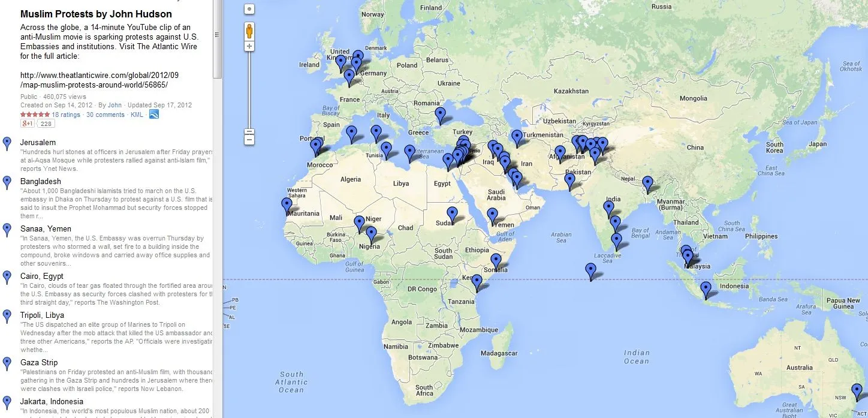Select the pin icon beside Jakarta, Indonesia
The height and width of the screenshot is (418, 868).
coord(7,403)
